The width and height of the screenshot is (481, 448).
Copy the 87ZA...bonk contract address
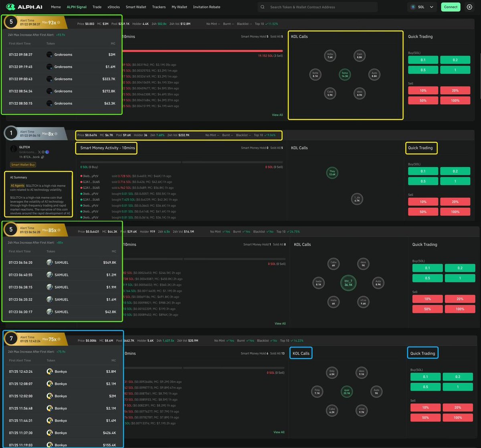pyautogui.click(x=42, y=157)
